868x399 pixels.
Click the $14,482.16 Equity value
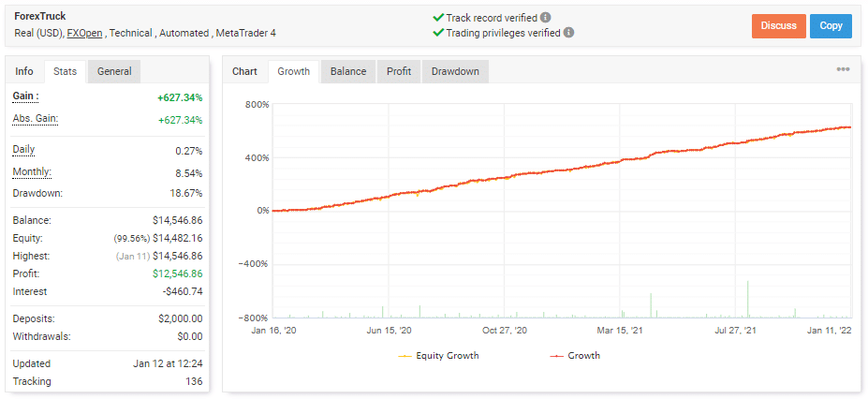pyautogui.click(x=178, y=239)
